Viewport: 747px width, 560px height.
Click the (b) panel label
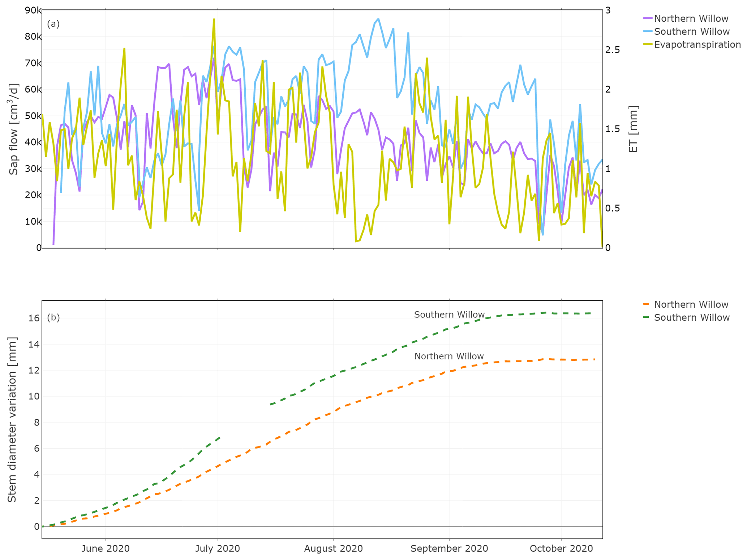click(53, 317)
